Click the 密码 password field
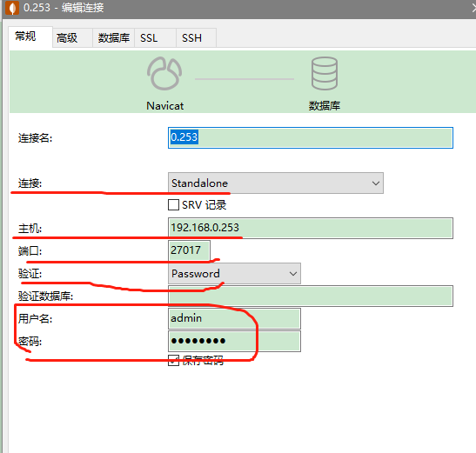Image resolution: width=476 pixels, height=453 pixels. [234, 341]
